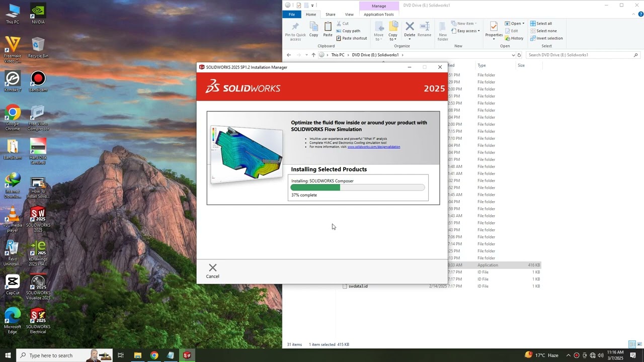Go up one folder level in Explorer

tap(313, 55)
